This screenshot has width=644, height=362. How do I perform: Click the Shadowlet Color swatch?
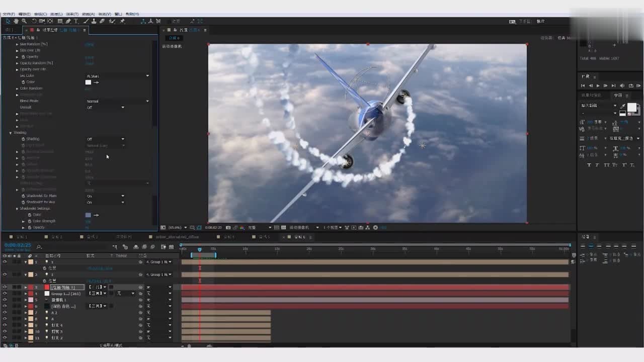89,215
